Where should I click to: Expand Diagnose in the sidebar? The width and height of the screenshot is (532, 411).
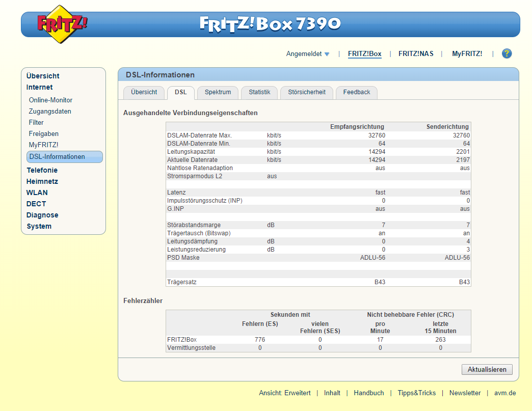(42, 215)
